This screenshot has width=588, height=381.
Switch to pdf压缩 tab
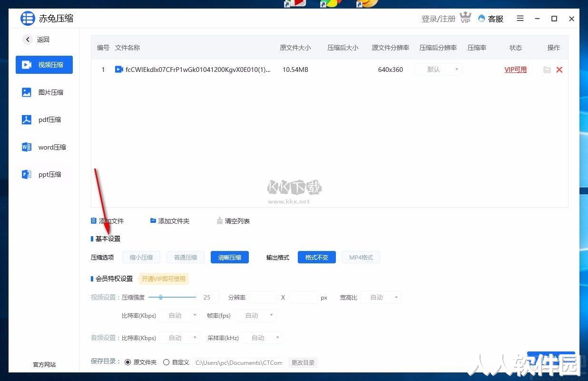coord(44,120)
